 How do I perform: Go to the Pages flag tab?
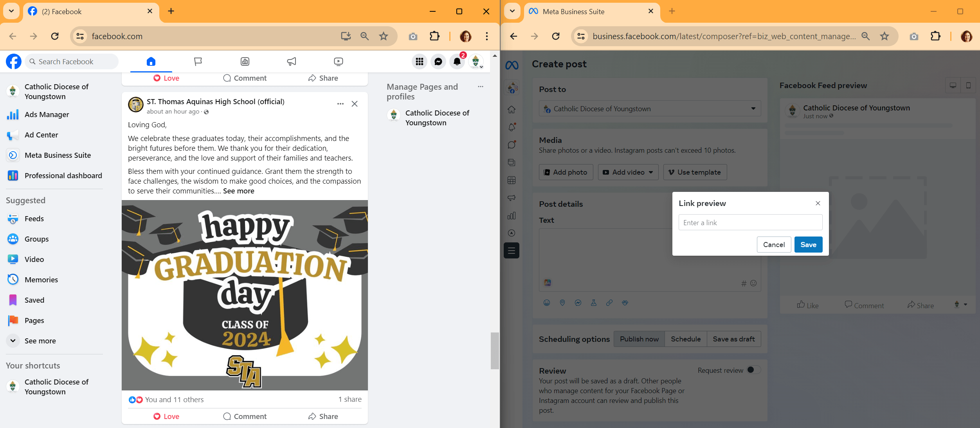click(x=198, y=61)
